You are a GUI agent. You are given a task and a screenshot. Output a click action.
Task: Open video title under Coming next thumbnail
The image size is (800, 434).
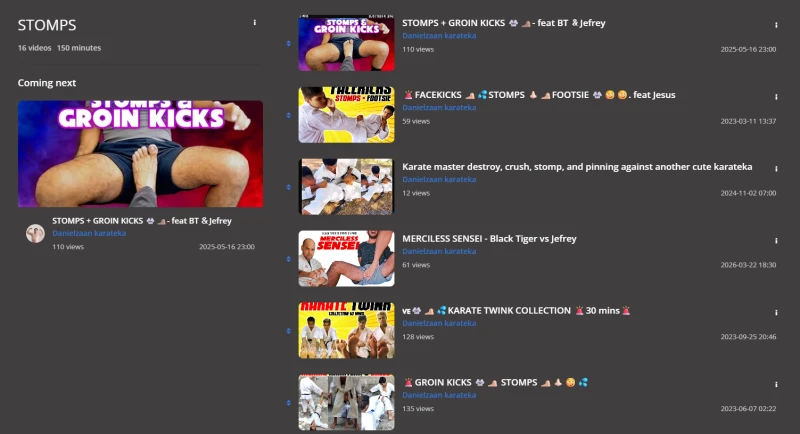tap(142, 221)
